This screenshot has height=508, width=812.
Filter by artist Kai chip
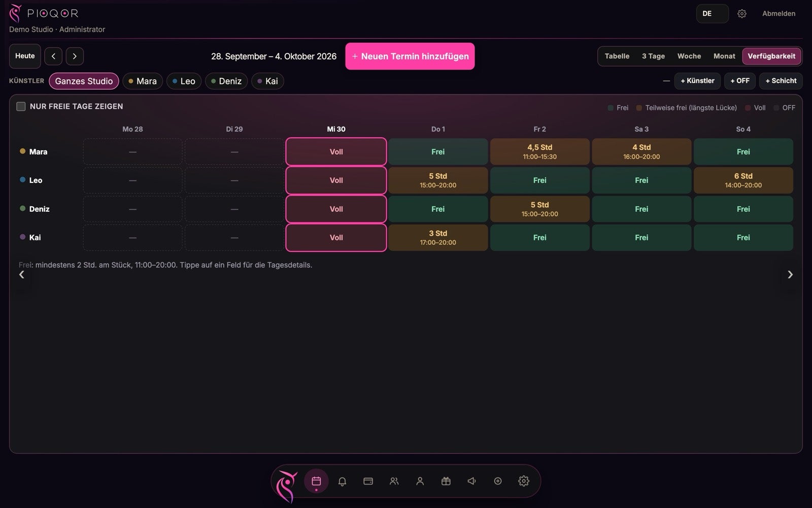(267, 81)
